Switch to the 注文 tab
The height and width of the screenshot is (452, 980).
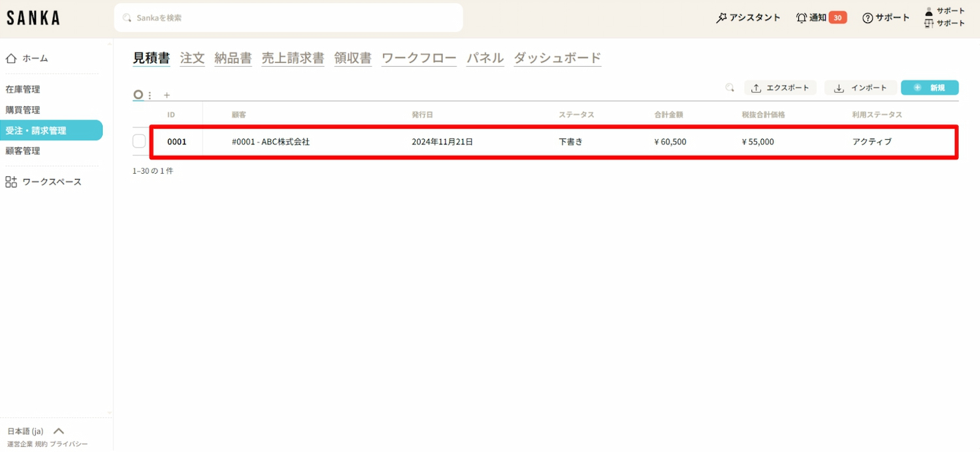[192, 57]
